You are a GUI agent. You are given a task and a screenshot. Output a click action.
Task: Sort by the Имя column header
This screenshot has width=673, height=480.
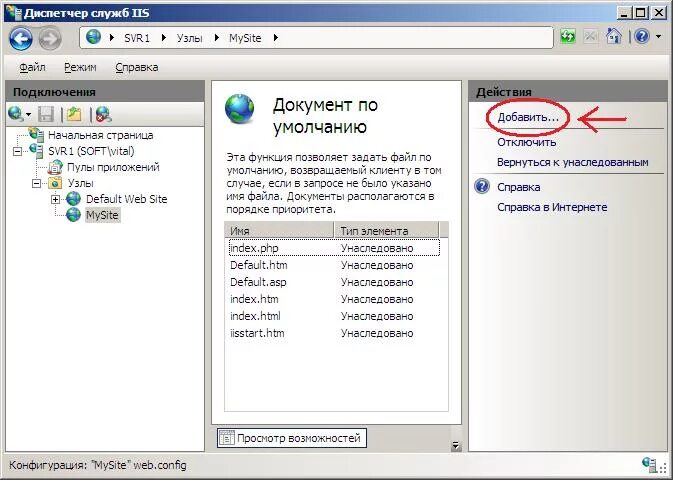[x=279, y=231]
